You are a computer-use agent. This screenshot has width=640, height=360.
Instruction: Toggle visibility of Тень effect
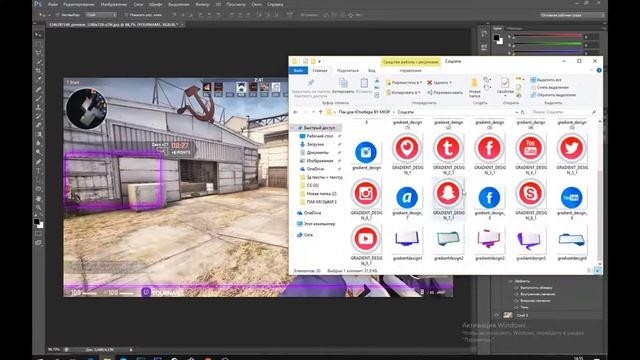516,307
